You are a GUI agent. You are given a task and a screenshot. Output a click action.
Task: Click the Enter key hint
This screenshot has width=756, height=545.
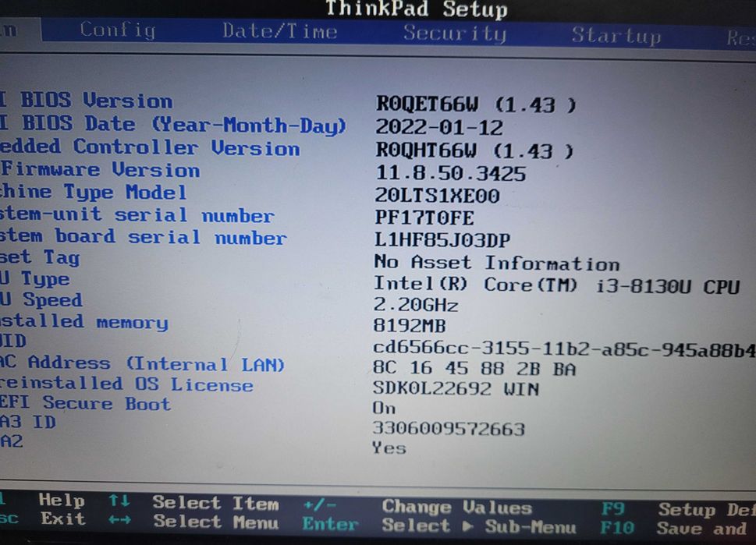[x=330, y=524]
